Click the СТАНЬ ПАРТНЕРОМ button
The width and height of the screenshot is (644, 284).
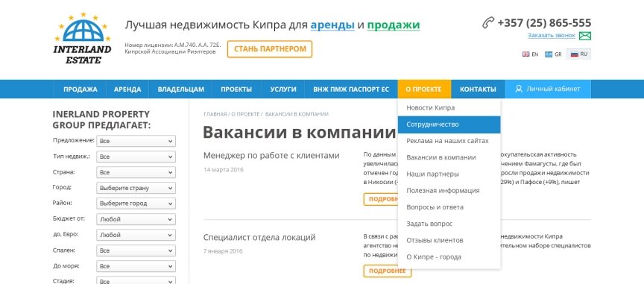(270, 49)
